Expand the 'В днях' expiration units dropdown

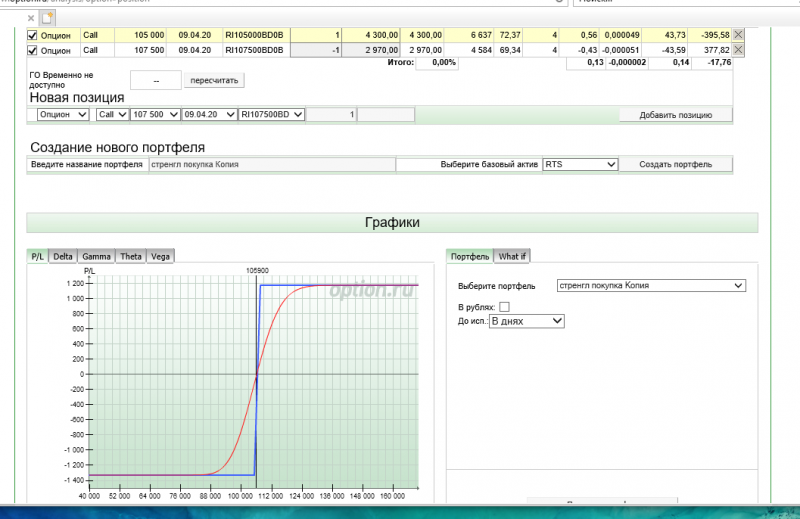coord(527,321)
